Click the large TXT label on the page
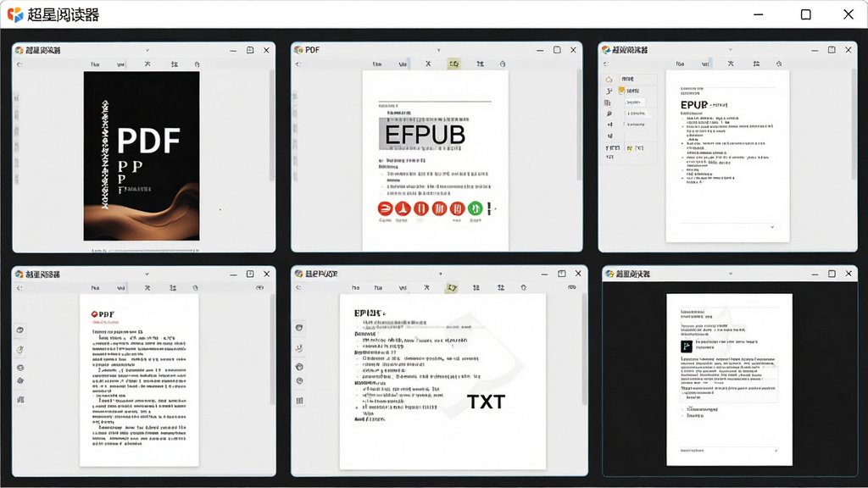The height and width of the screenshot is (488, 868). point(486,402)
